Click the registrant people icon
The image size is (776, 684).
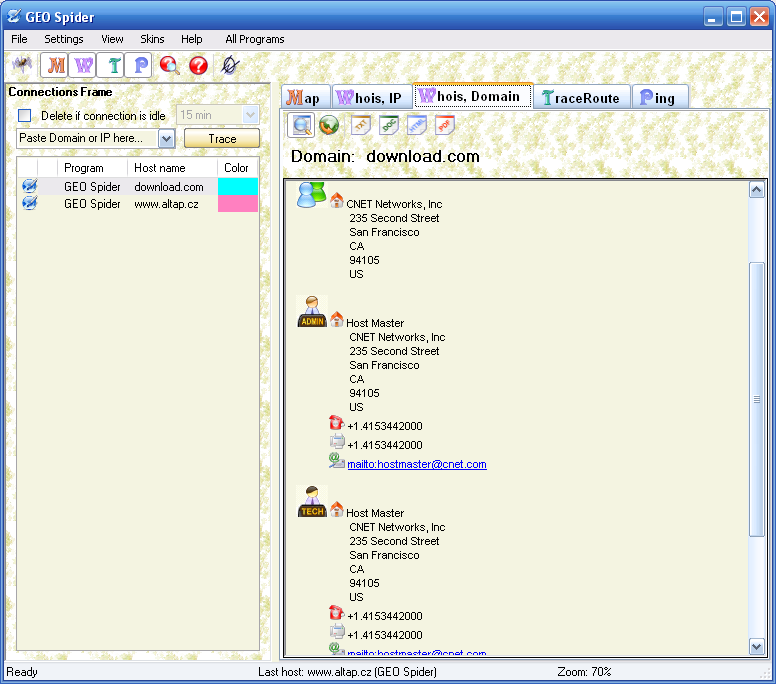[311, 195]
